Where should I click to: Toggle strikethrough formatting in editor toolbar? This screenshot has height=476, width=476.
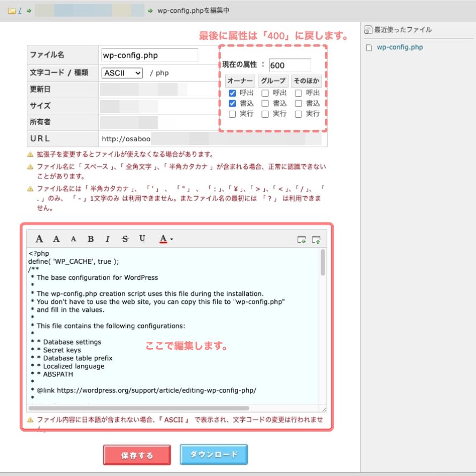(x=125, y=239)
